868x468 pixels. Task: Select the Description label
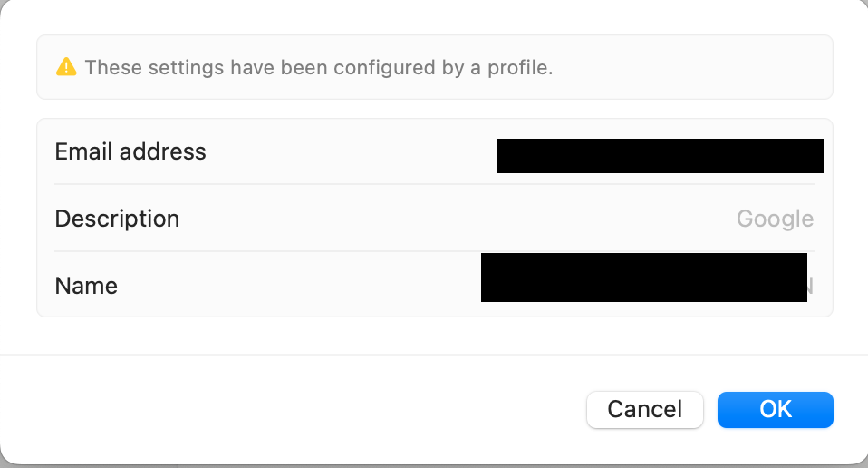pyautogui.click(x=117, y=219)
